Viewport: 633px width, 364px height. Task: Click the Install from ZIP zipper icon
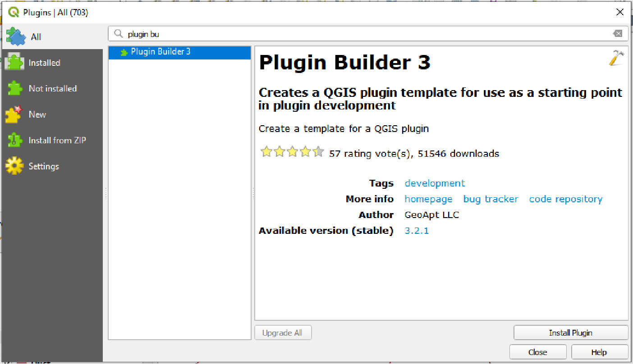point(14,140)
